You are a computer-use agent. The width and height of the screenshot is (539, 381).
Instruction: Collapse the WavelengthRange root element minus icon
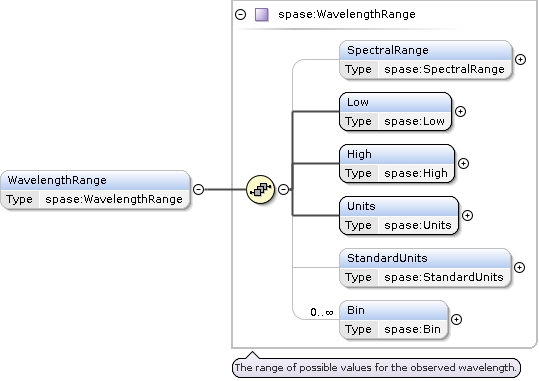[x=198, y=189]
